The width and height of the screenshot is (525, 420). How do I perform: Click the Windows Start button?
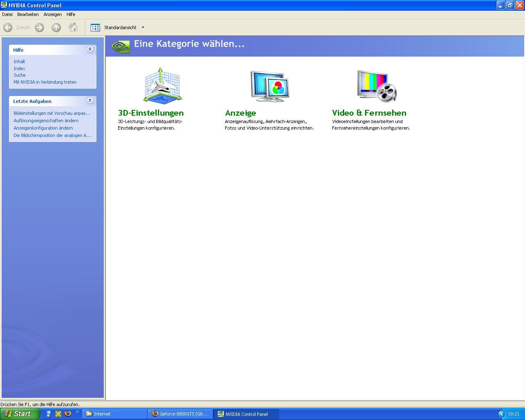(20, 414)
